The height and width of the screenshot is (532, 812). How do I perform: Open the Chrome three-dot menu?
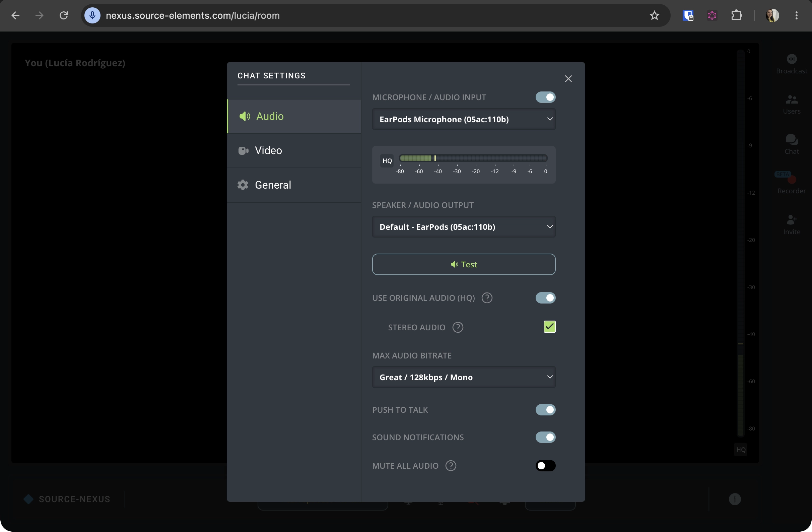(x=796, y=15)
